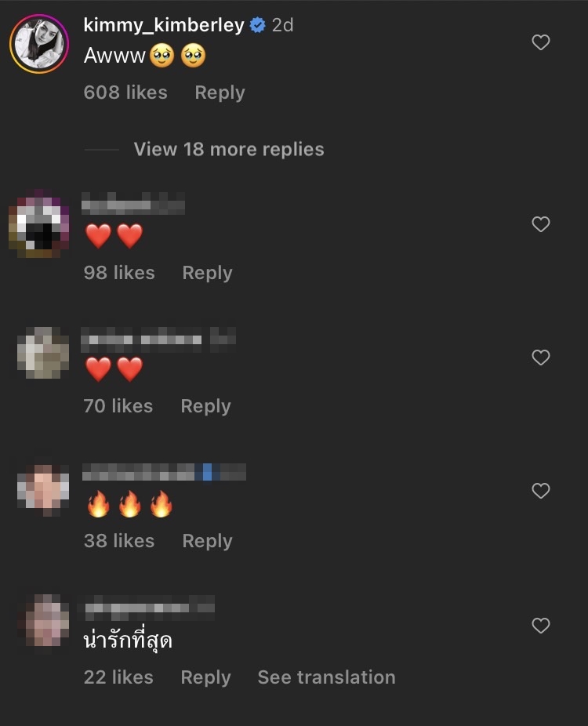Open the kimmy_kimberley username profile
The width and height of the screenshot is (588, 726).
pos(163,25)
